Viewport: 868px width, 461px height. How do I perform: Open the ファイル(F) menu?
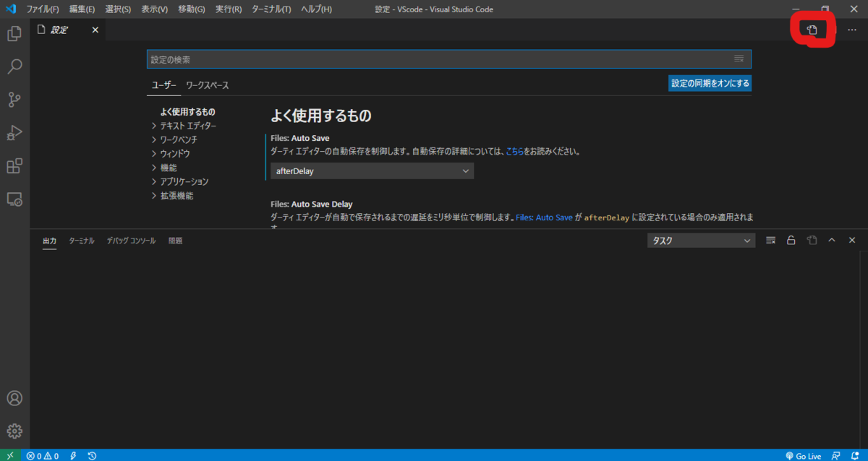(x=43, y=9)
